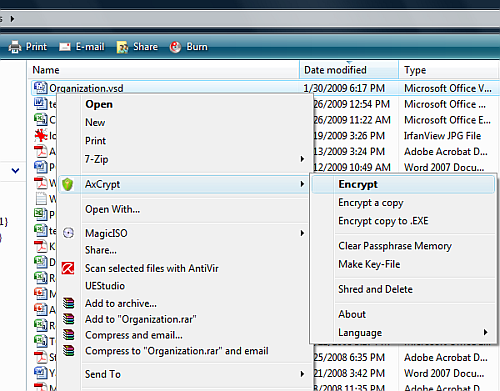Click the Organization.vsd Visio file icon
This screenshot has width=500, height=391.
point(40,88)
